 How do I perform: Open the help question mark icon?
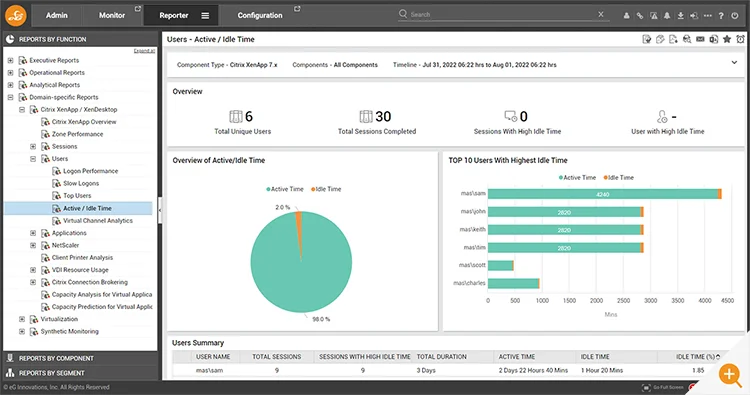721,15
